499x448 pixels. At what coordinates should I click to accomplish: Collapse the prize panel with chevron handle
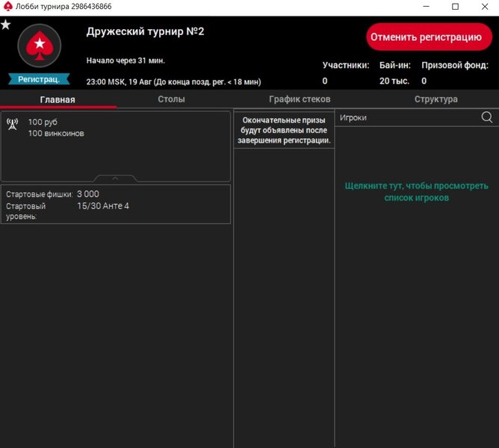point(115,178)
